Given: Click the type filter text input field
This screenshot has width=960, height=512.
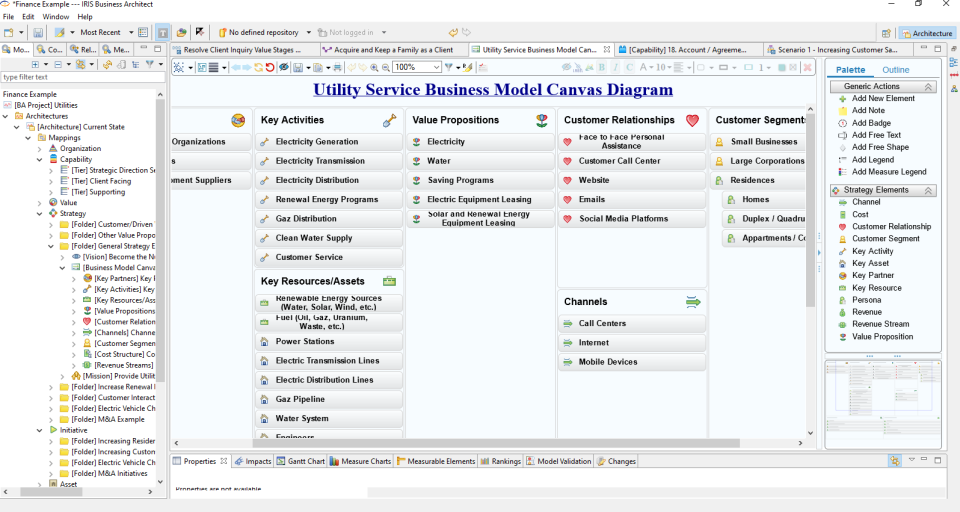Looking at the screenshot, I should (83, 77).
